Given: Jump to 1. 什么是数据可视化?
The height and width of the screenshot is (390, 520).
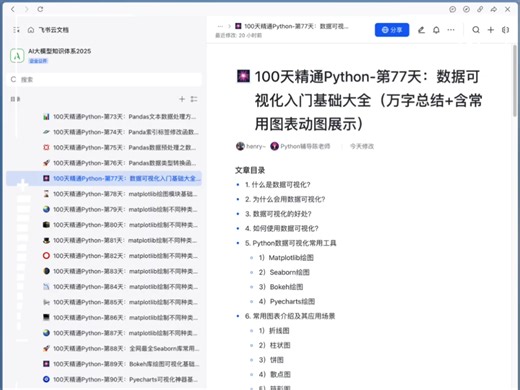Looking at the screenshot, I should click(x=278, y=185).
